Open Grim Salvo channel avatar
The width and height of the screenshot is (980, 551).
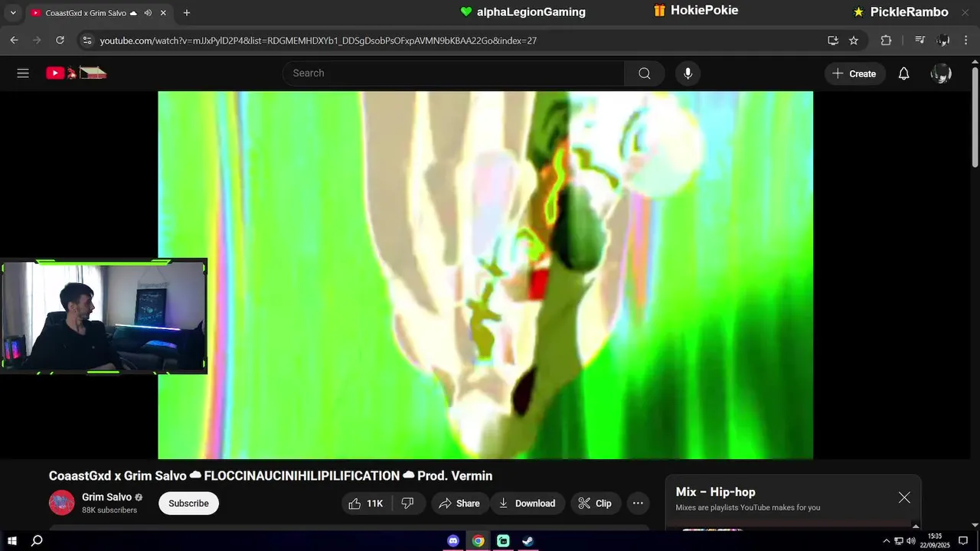pos(62,503)
